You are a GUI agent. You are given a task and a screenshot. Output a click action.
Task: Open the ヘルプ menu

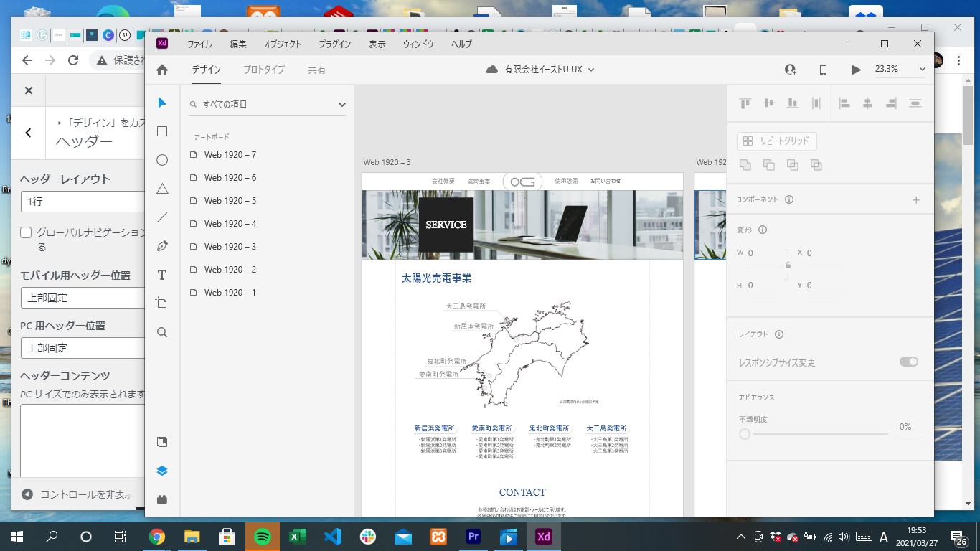coord(461,44)
